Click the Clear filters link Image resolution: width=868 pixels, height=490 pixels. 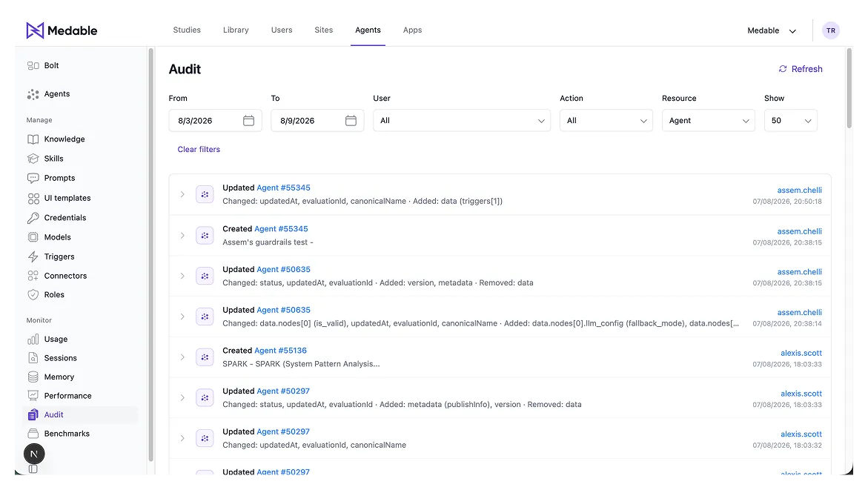199,150
